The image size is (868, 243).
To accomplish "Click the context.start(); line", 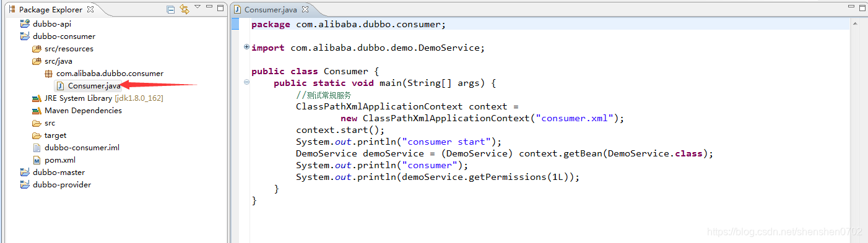I will tap(341, 130).
